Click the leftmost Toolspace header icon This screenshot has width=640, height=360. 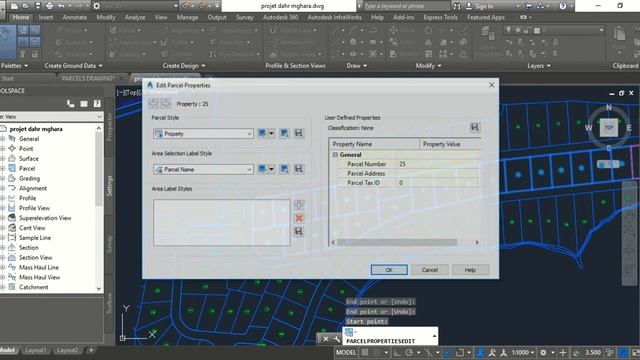pos(71,104)
